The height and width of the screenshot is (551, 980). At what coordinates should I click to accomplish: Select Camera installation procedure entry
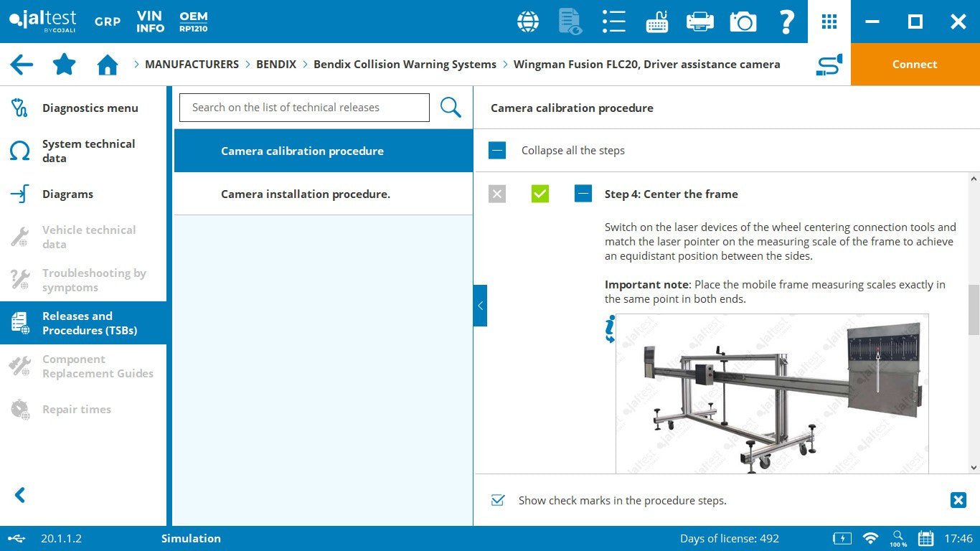(x=306, y=194)
